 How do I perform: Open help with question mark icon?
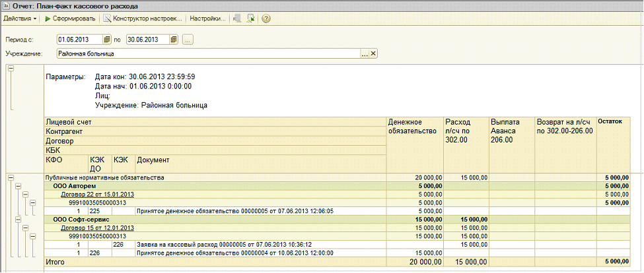(266, 19)
